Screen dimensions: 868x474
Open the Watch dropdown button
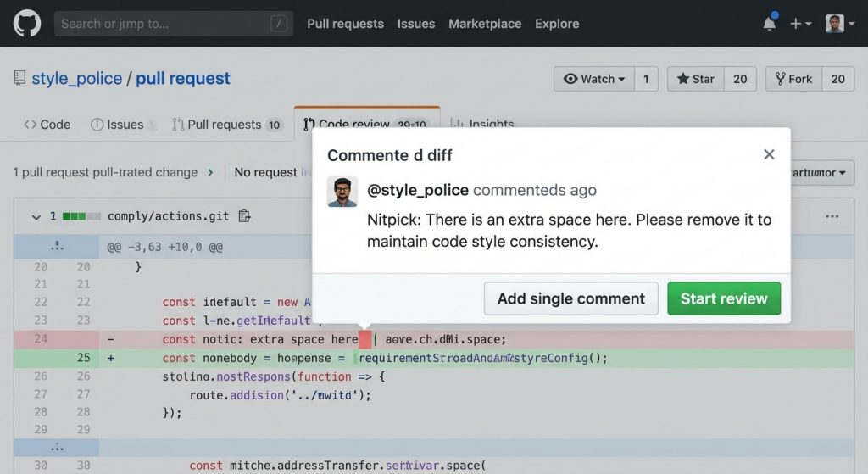594,79
